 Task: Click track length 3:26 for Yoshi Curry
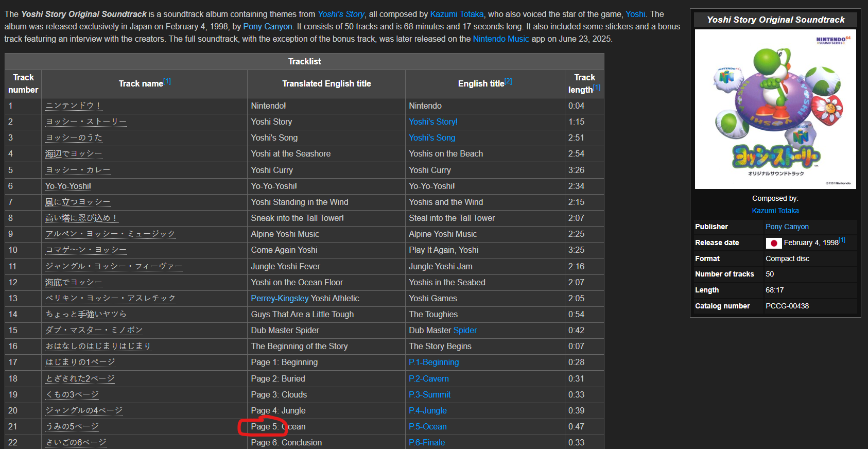pyautogui.click(x=576, y=170)
